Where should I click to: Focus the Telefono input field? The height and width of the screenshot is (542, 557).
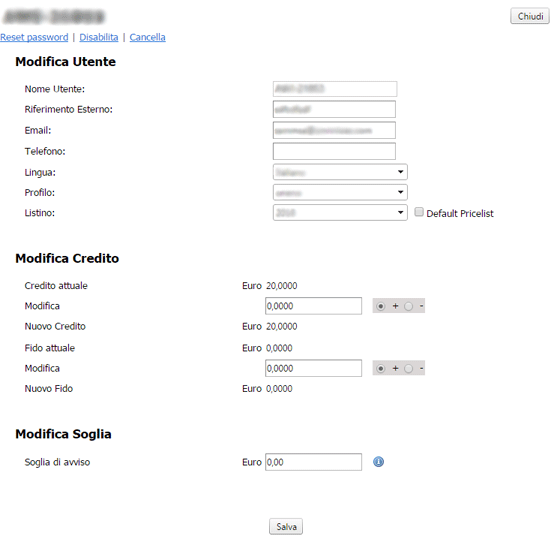click(334, 151)
